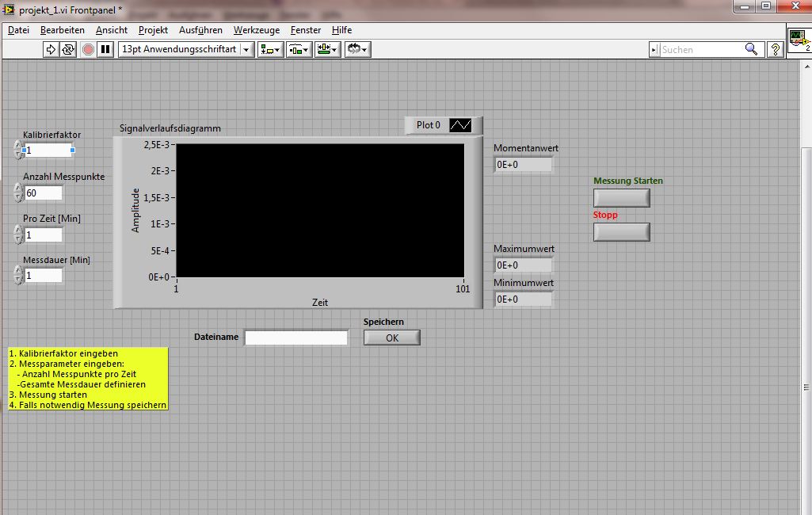Click the search magnifier icon

tap(752, 49)
